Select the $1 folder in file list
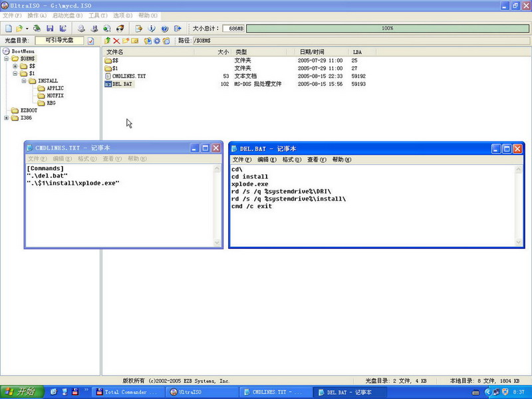Viewport: 532px width, 399px height. click(115, 68)
